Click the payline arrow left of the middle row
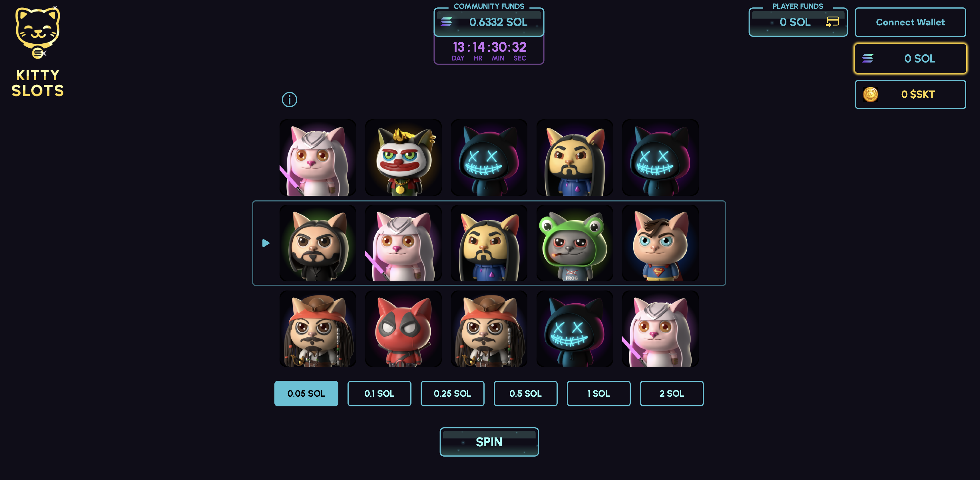The width and height of the screenshot is (980, 480). [266, 243]
